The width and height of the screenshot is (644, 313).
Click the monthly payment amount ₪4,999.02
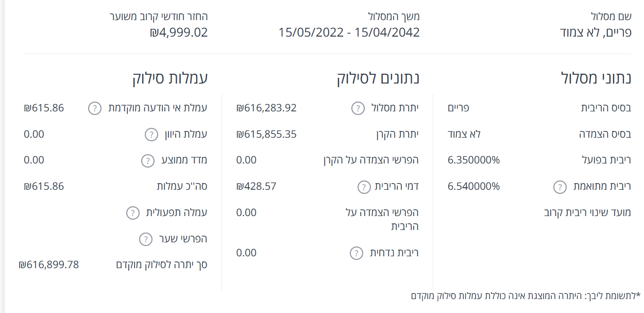pyautogui.click(x=179, y=32)
